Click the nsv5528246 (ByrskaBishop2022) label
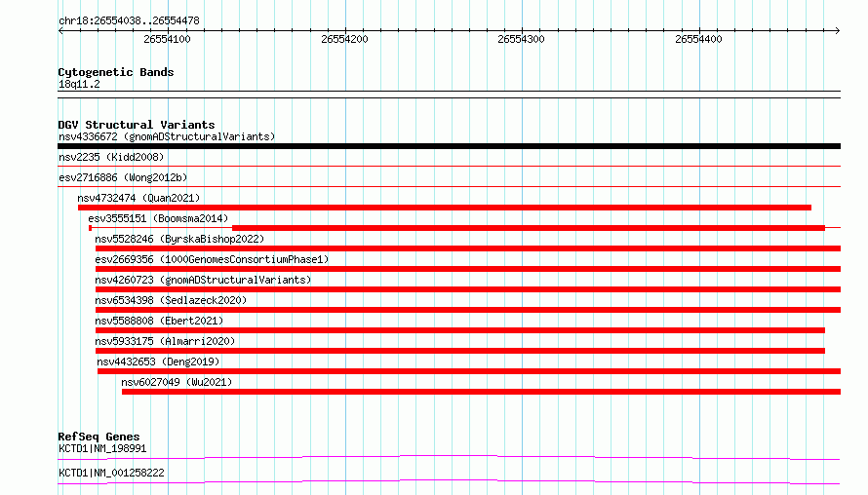 (179, 239)
